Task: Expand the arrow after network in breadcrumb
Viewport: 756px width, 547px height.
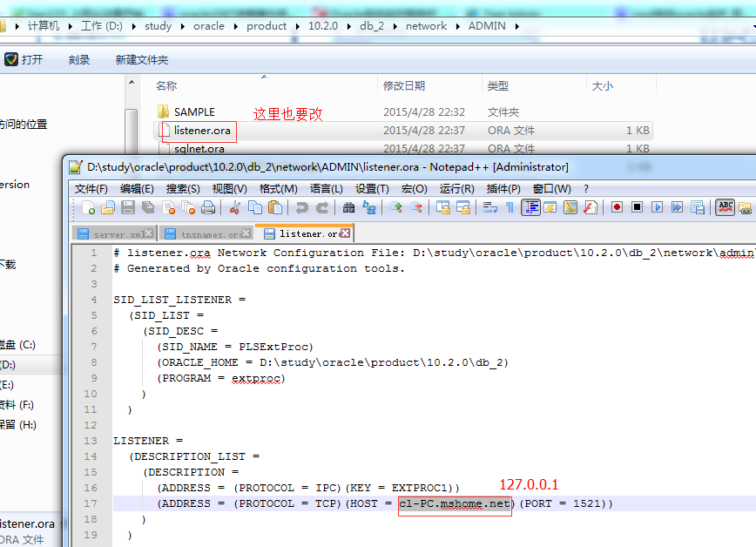Action: (x=457, y=26)
